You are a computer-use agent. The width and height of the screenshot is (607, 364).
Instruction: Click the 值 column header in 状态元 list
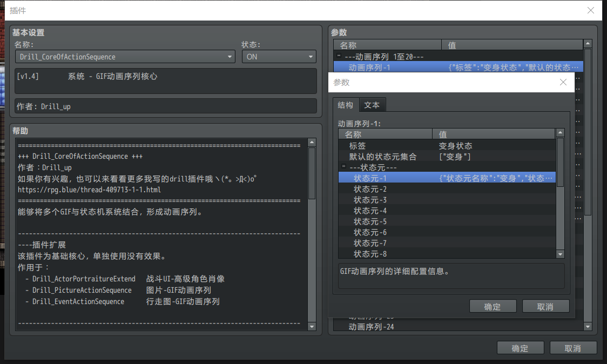(x=494, y=134)
